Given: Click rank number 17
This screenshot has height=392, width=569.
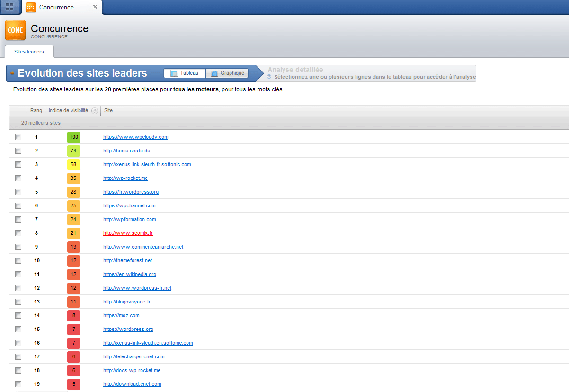Looking at the screenshot, I should pos(37,357).
